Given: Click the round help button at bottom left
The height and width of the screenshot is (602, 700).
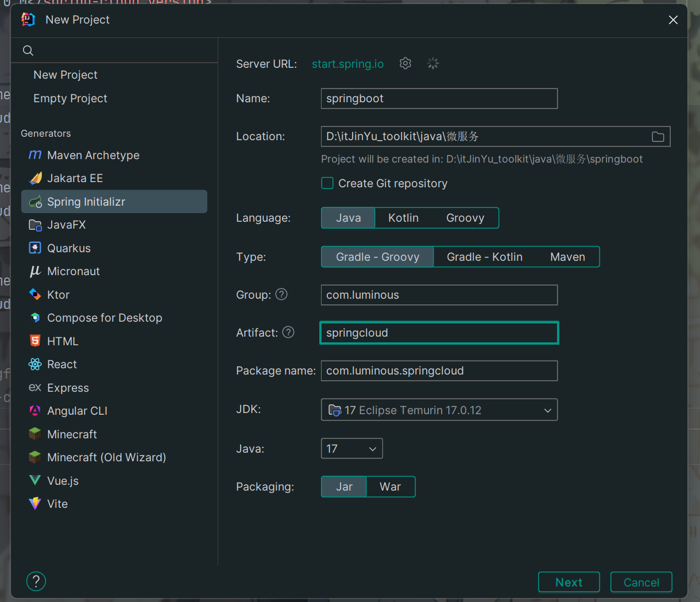Looking at the screenshot, I should 36,581.
